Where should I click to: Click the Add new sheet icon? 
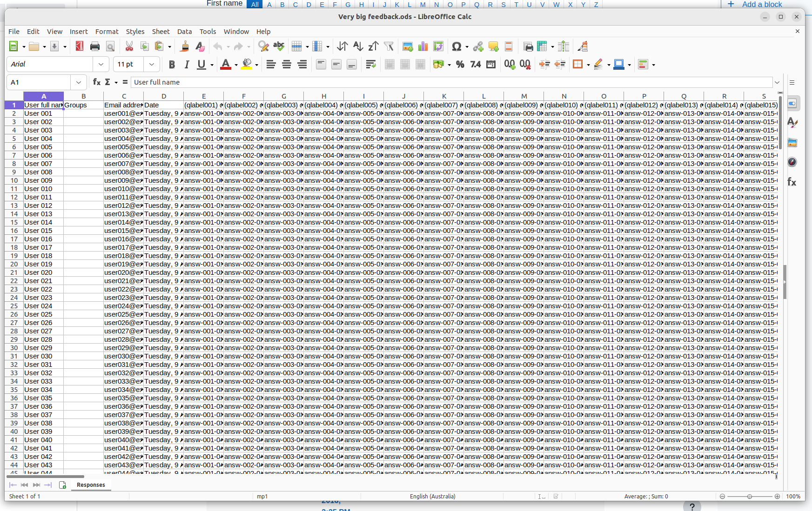click(x=62, y=485)
